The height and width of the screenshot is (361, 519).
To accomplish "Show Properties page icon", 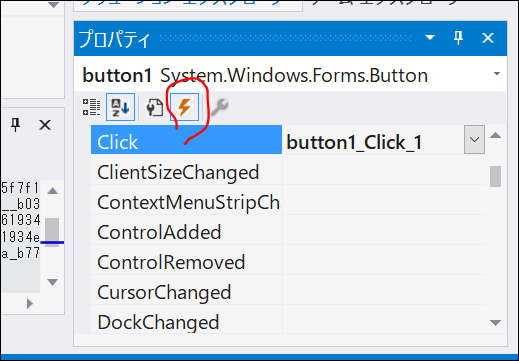I will pos(155,107).
